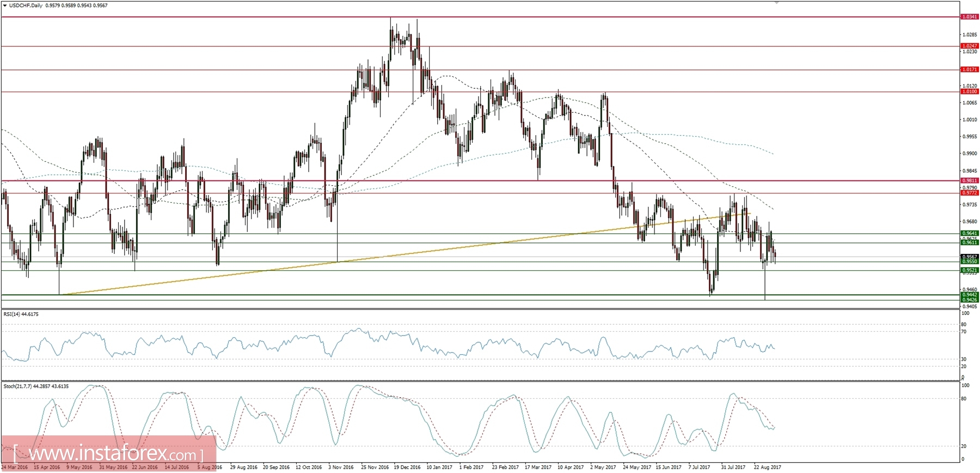Viewport: 980px width, 473px height.
Task: Click the 17 Mar 2017 date label
Action: 538,468
